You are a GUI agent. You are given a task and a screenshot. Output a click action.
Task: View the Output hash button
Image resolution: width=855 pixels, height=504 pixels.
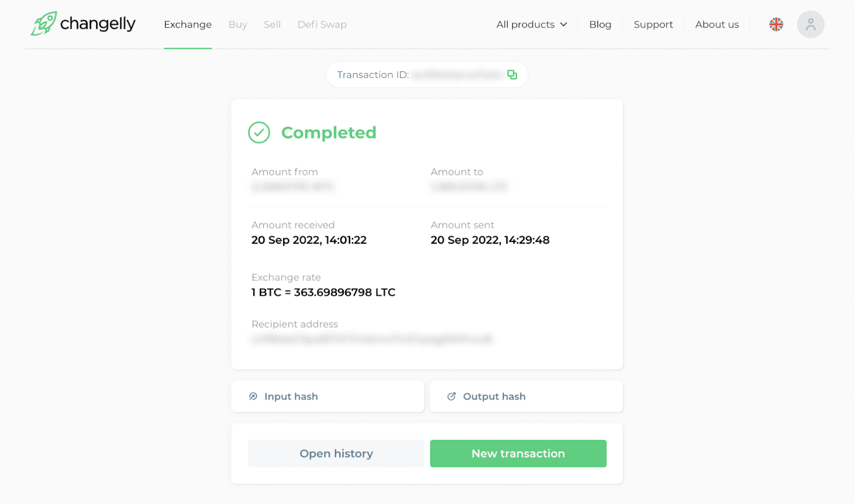(526, 396)
